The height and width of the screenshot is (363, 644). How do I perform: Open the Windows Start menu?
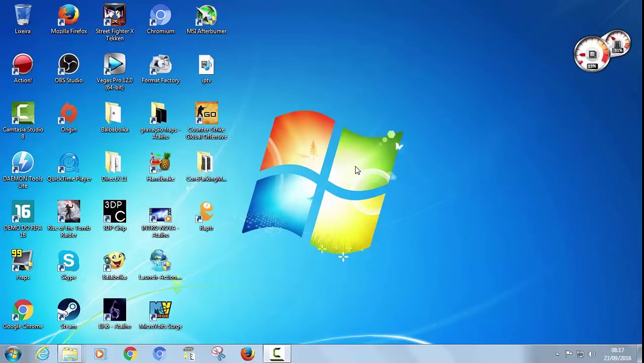[13, 354]
